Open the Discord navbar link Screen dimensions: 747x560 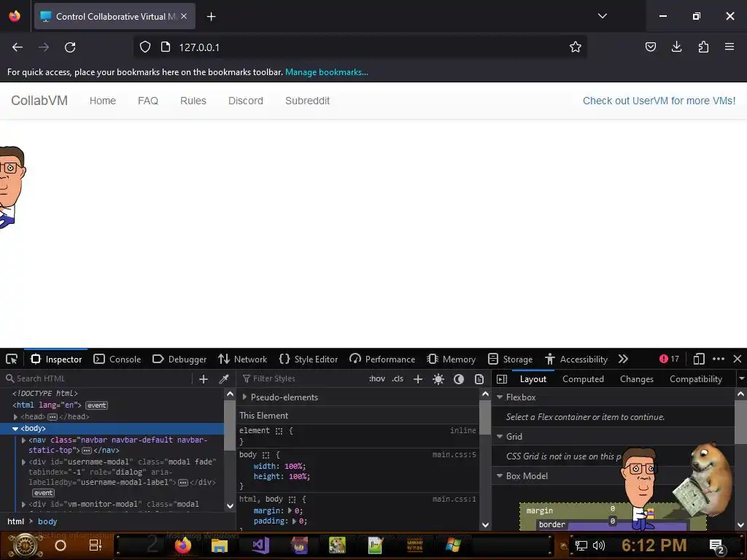[245, 101]
